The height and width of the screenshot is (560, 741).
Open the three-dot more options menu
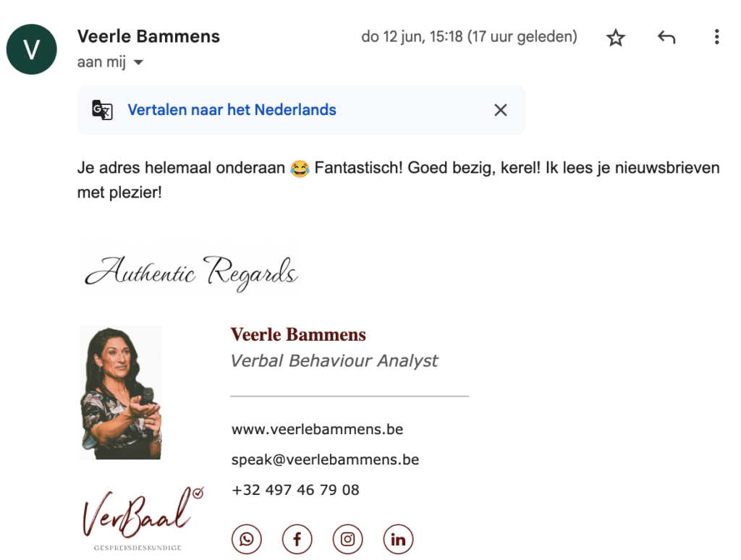717,37
